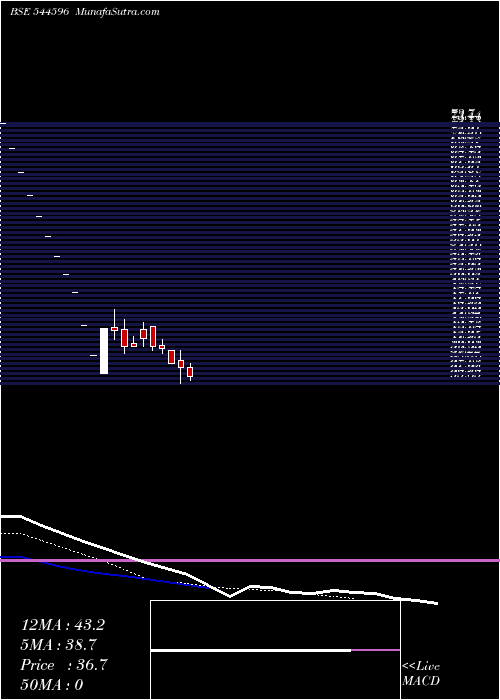Click the last red candlestick on chart
The width and height of the screenshot is (500, 700).
[x=190, y=372]
